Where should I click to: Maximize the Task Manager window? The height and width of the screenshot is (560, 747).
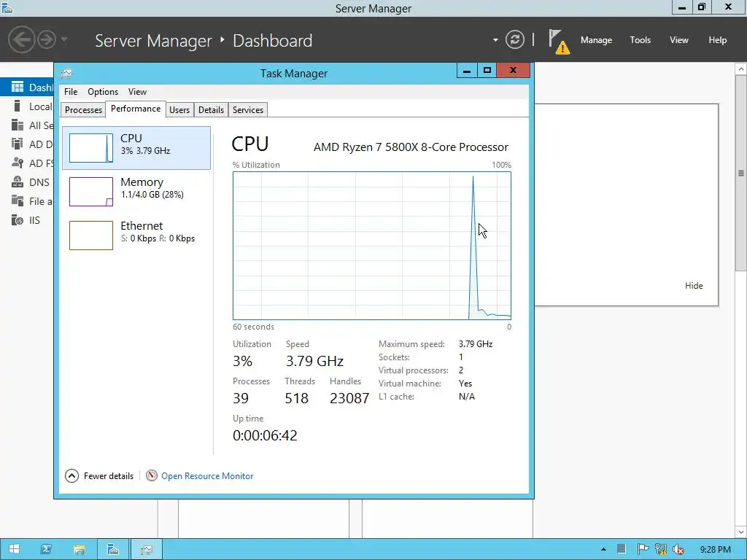tap(487, 71)
